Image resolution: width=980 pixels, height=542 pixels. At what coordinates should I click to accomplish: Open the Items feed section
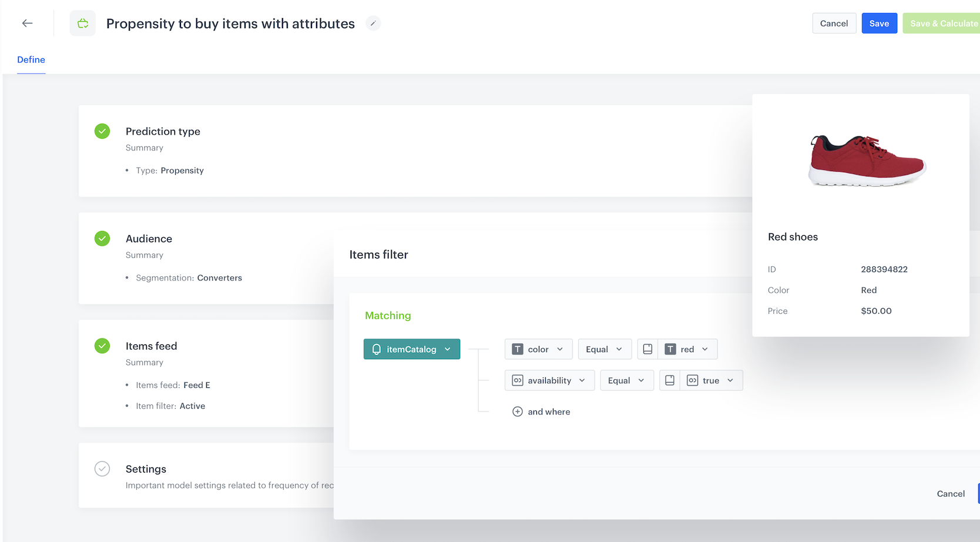coord(151,346)
